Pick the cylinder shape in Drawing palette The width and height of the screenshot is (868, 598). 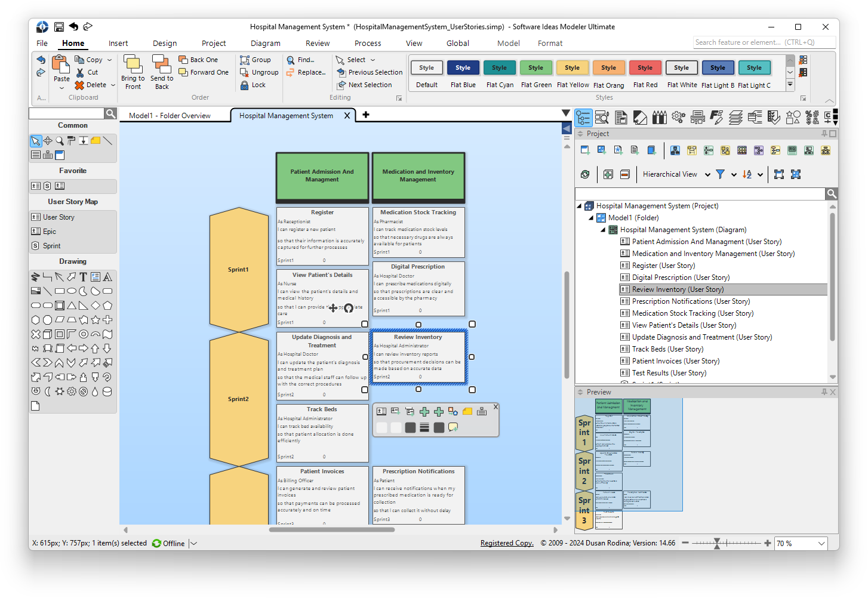click(107, 392)
